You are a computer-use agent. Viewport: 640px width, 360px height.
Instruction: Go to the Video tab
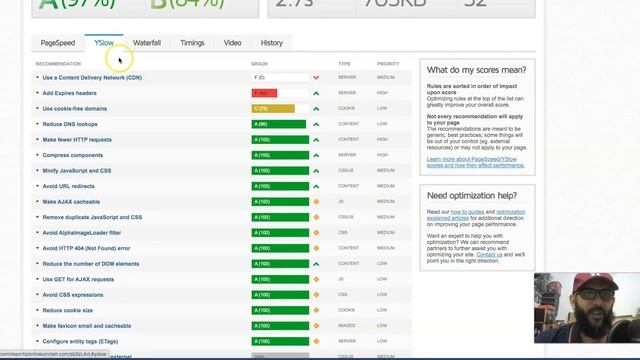(232, 43)
